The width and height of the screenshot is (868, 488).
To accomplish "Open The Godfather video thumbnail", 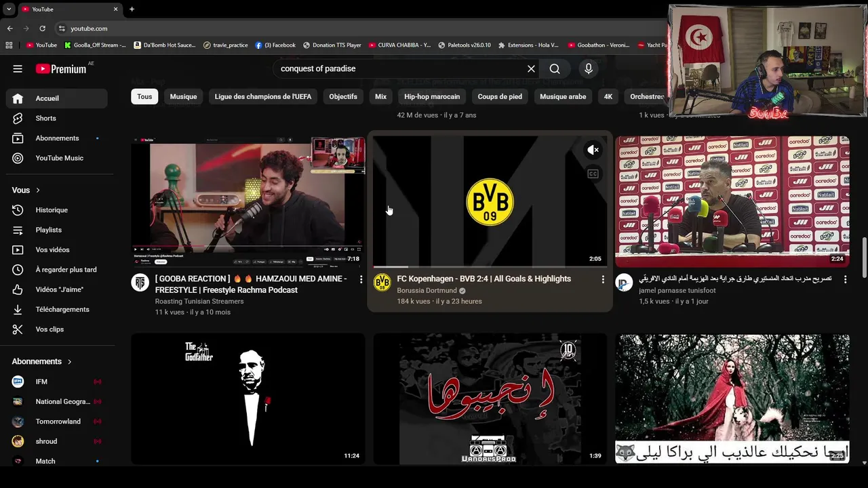I will [248, 399].
